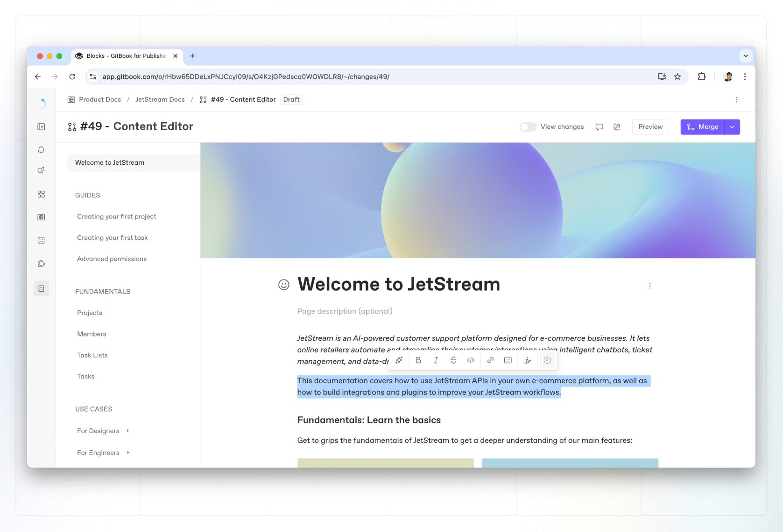The width and height of the screenshot is (783, 532).
Task: Insert a link on selected text
Action: 490,360
